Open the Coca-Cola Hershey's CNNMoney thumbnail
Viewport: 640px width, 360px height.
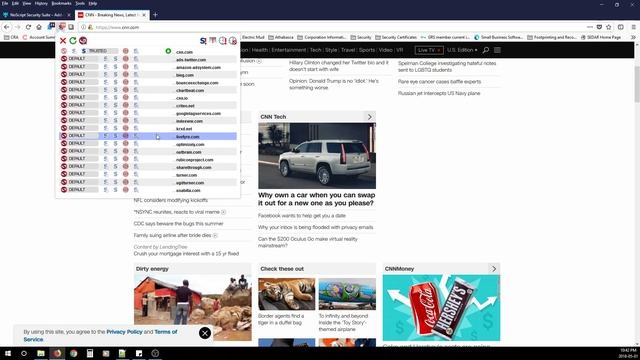[441, 308]
